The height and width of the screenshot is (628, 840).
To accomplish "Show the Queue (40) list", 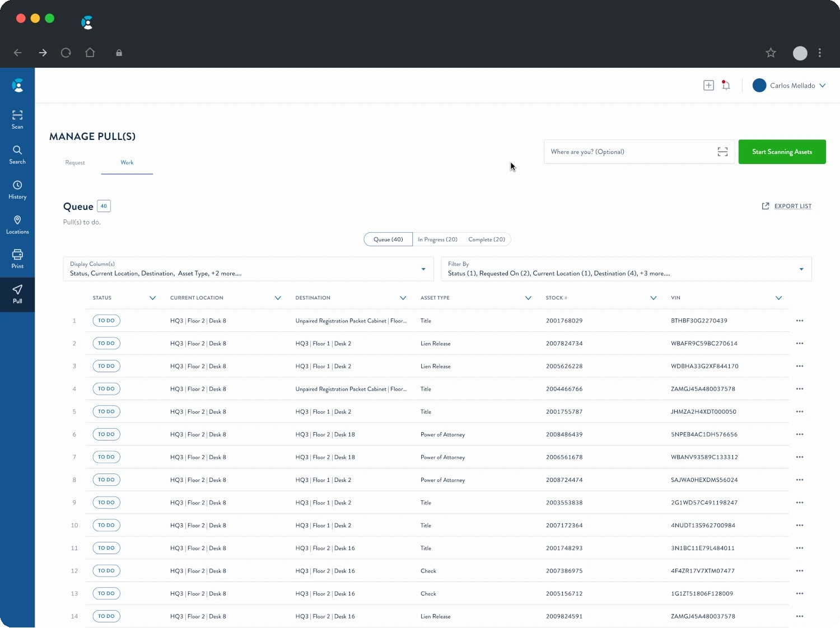I will pos(388,240).
